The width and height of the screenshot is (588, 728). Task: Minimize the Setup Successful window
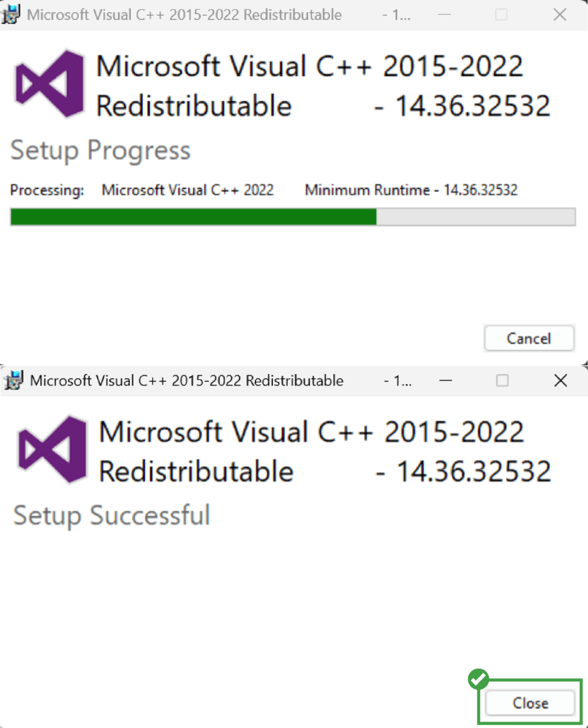(x=445, y=380)
